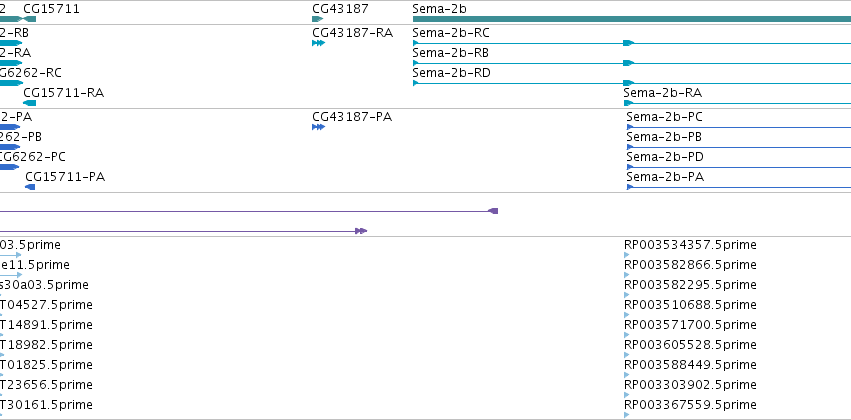This screenshot has width=851, height=420.
Task: Select the CG43187 gene label
Action: [340, 9]
